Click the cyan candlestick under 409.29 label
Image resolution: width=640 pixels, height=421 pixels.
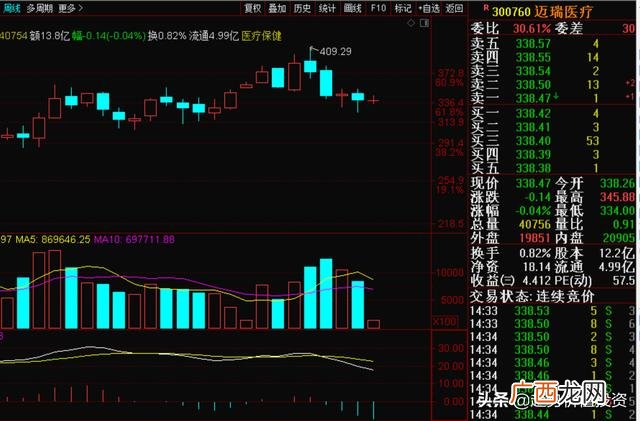coord(310,67)
